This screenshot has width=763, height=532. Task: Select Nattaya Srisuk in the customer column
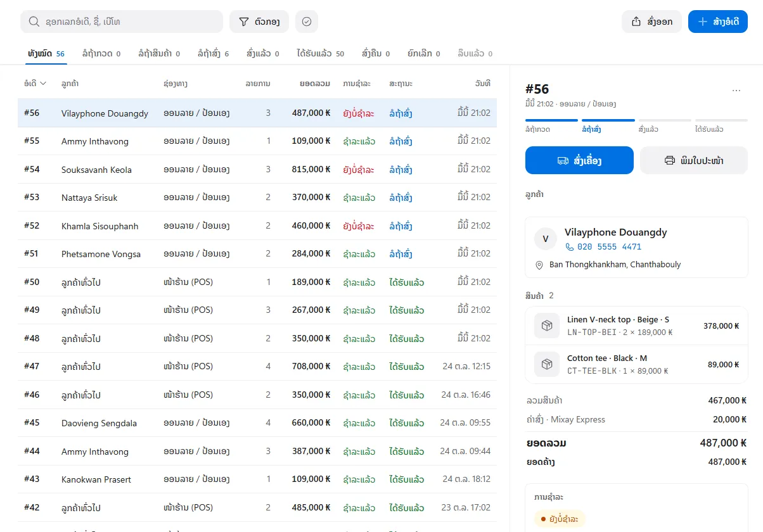(x=89, y=198)
